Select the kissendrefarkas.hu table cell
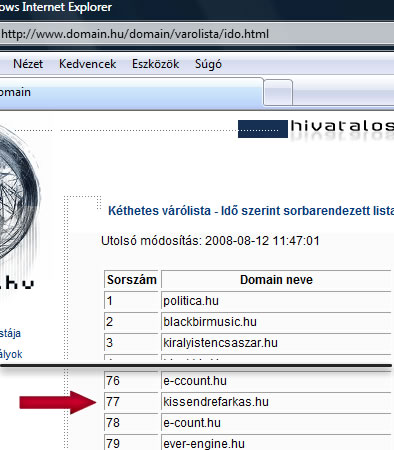The width and height of the screenshot is (394, 450). coord(276,402)
